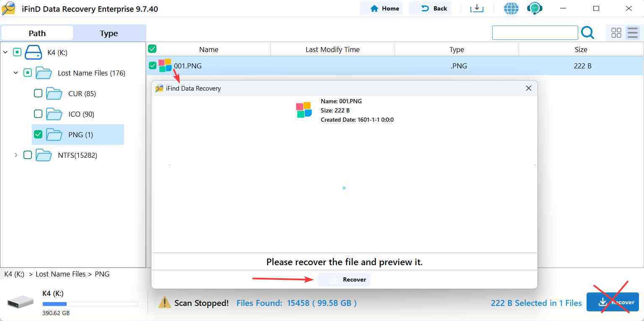
Task: Check the NTFS(15282) checkbox
Action: pyautogui.click(x=28, y=155)
